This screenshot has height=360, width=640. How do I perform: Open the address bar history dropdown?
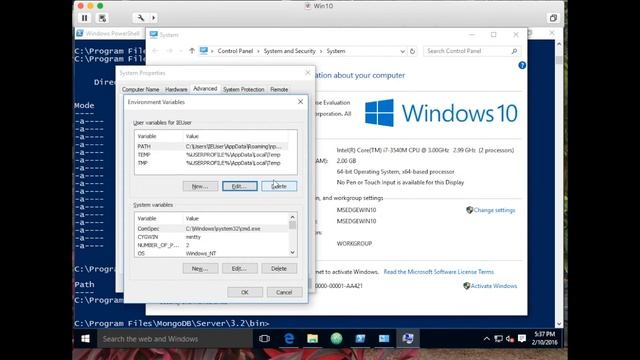402,51
